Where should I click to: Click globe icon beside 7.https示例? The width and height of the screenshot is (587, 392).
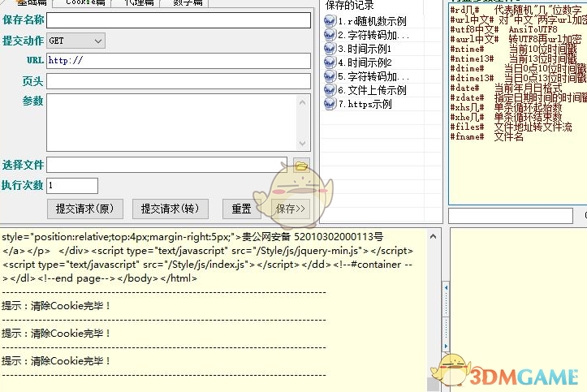coord(330,104)
